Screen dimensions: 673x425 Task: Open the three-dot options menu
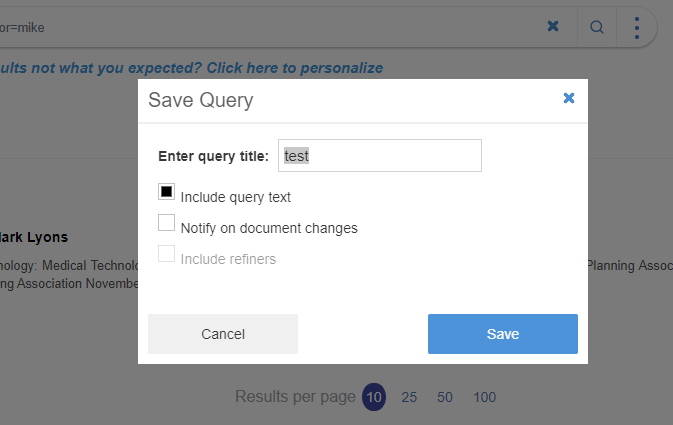point(637,27)
